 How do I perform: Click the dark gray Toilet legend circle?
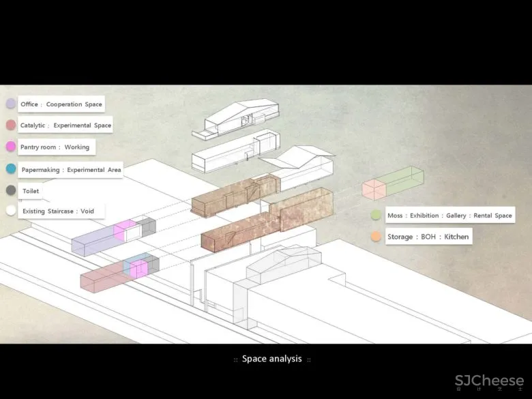click(11, 190)
